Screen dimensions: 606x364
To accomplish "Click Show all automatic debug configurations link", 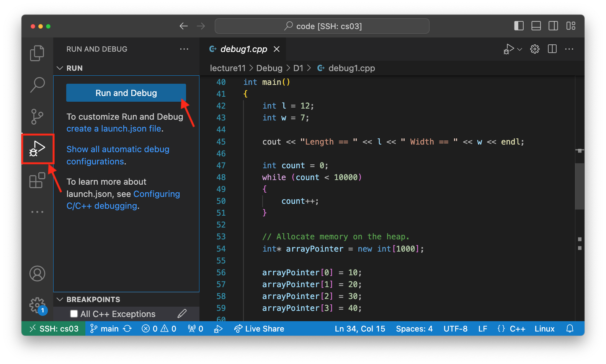I will [x=118, y=155].
